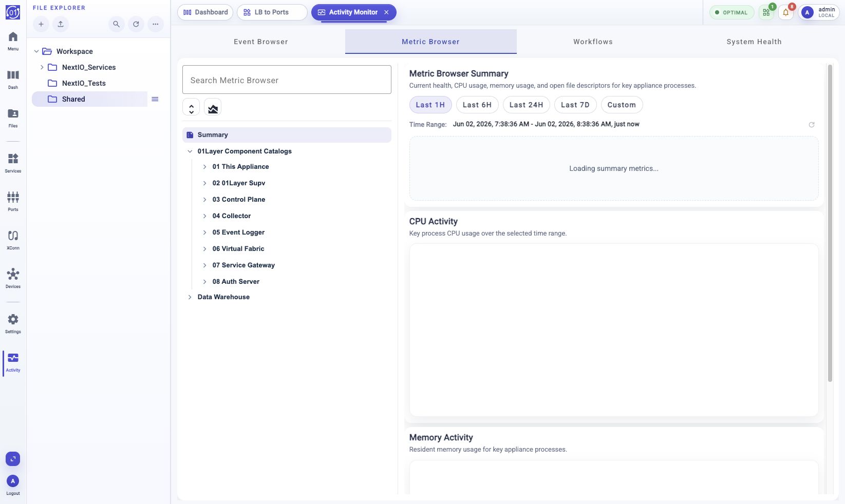The width and height of the screenshot is (845, 504).
Task: Switch to the Event Browser tab
Action: click(x=261, y=42)
